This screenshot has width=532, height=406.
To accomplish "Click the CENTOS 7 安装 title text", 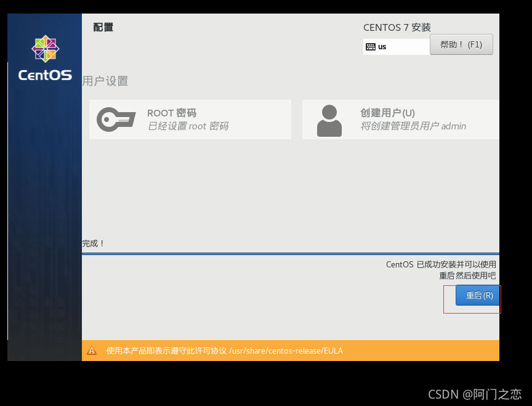I will pyautogui.click(x=397, y=28).
